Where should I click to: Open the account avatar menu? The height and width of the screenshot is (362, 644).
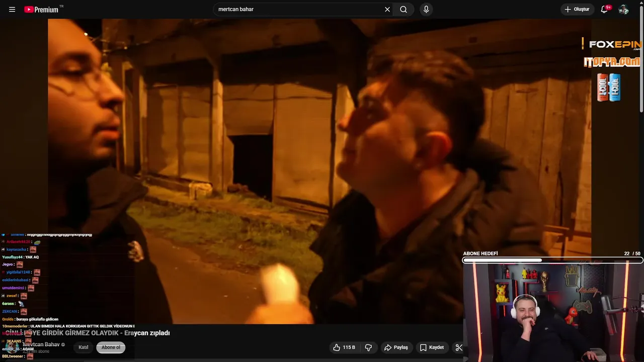click(x=624, y=10)
